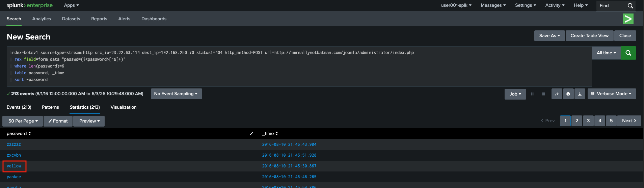The image size is (644, 188).
Task: Open the Analytics nav tab
Action: 42,19
